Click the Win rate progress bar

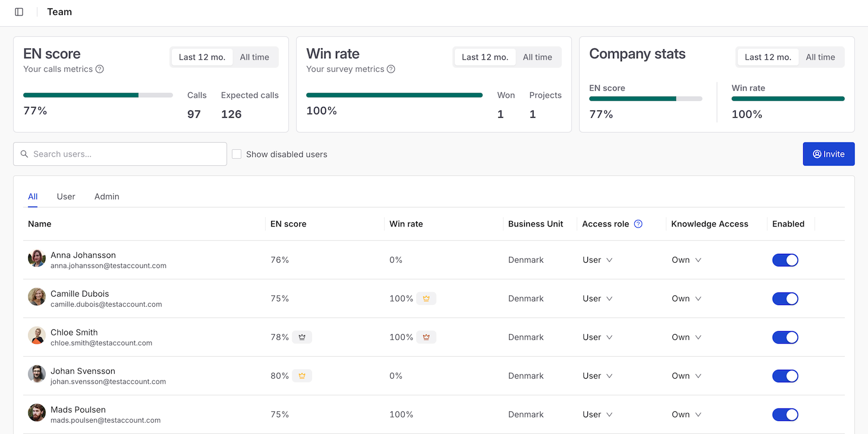coord(394,95)
